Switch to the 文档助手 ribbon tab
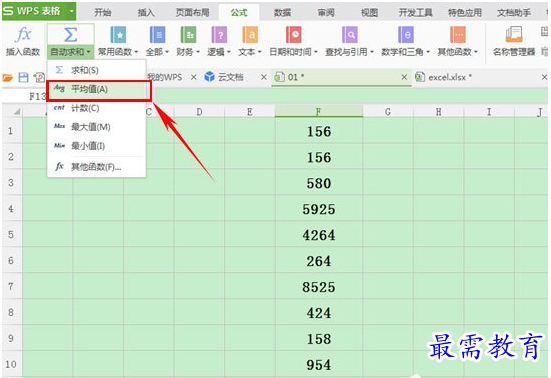Viewport: 551px width, 378px height. click(514, 13)
